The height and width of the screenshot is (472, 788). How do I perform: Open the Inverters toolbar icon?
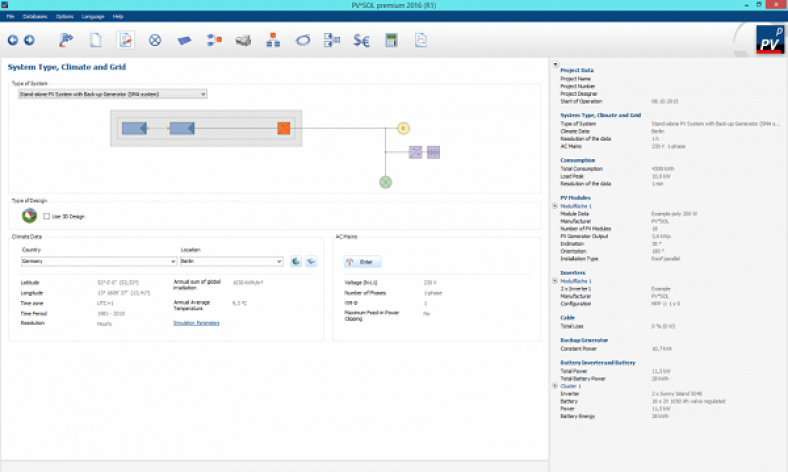214,40
